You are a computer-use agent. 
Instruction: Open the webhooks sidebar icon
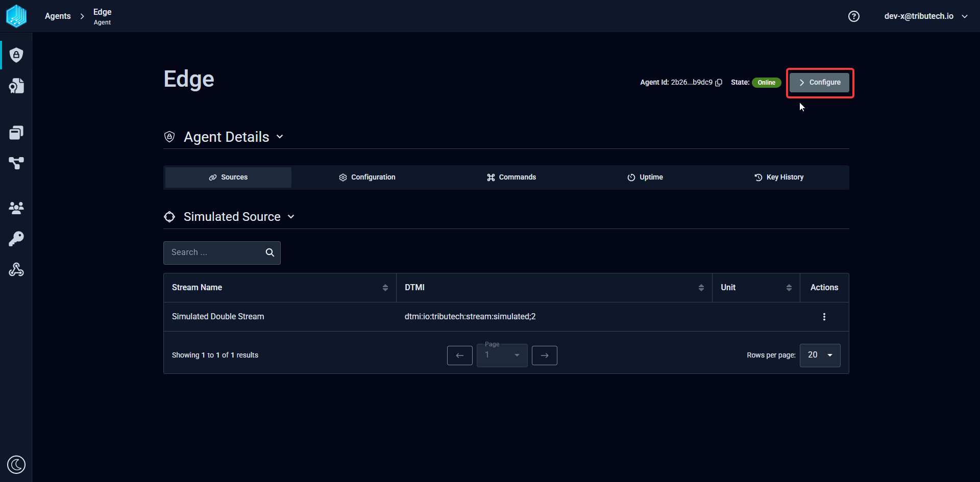[16, 269]
